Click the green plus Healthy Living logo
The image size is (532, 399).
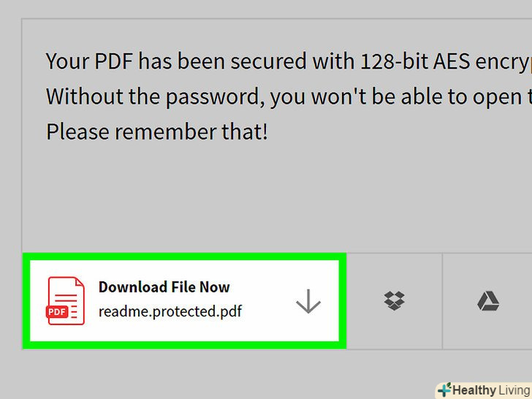444,390
